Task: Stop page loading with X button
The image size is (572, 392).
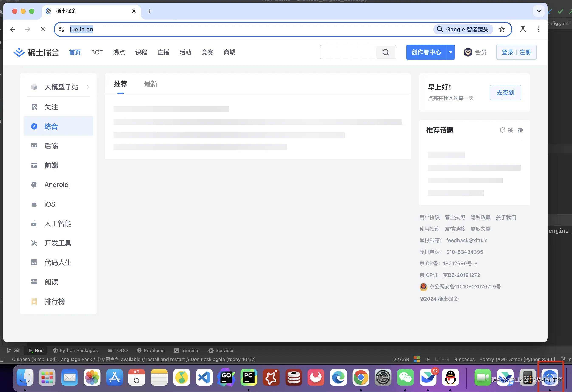Action: pyautogui.click(x=43, y=30)
